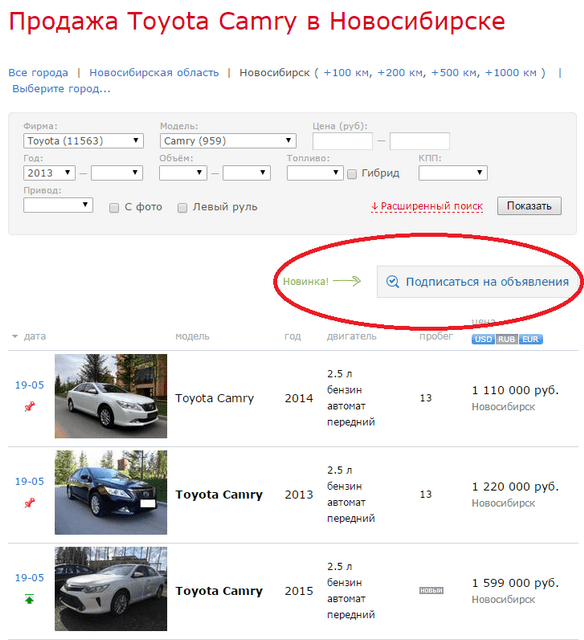Expand 'Расширенный поиск' link
The image size is (584, 640).
pyautogui.click(x=427, y=207)
